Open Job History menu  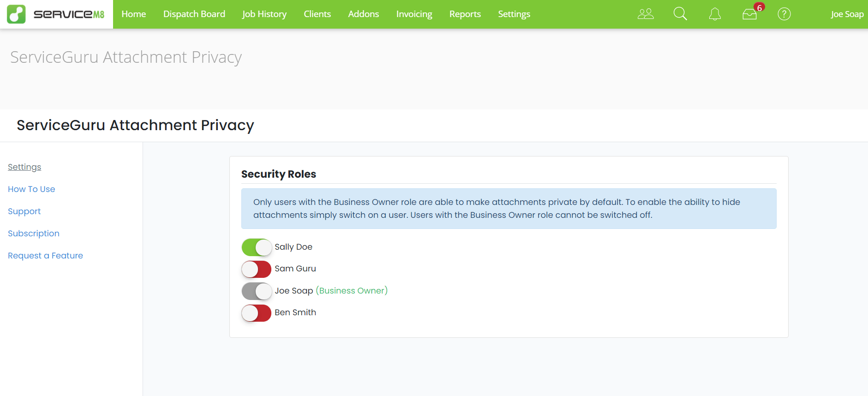[x=264, y=14]
